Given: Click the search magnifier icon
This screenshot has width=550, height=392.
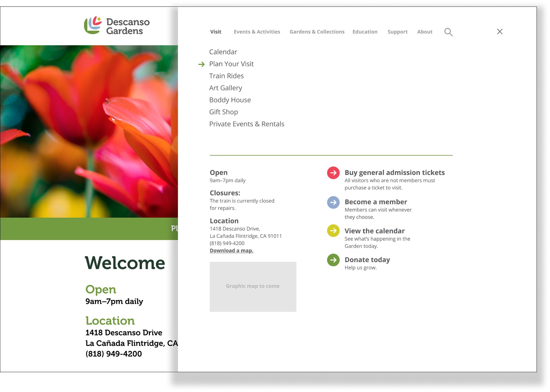Looking at the screenshot, I should coord(448,32).
